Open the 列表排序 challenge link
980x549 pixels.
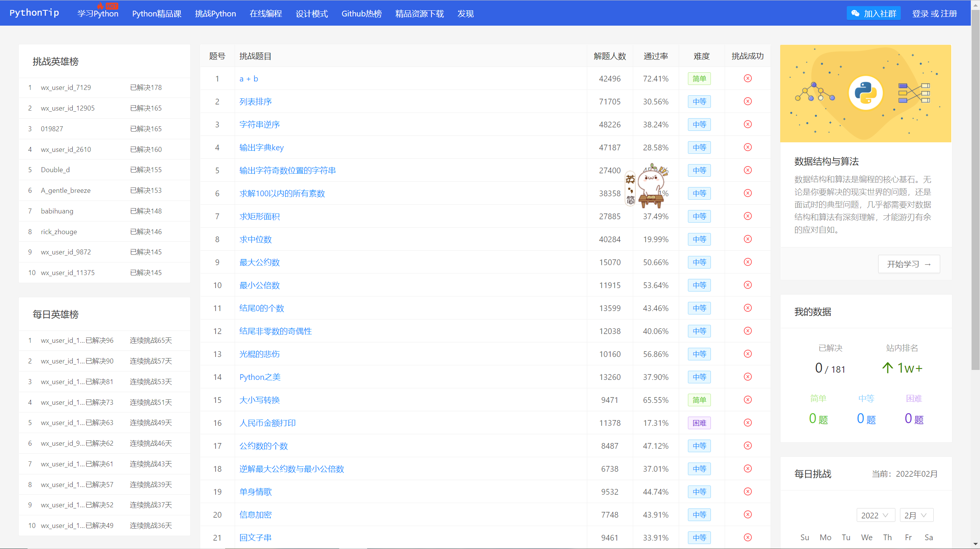pyautogui.click(x=255, y=101)
